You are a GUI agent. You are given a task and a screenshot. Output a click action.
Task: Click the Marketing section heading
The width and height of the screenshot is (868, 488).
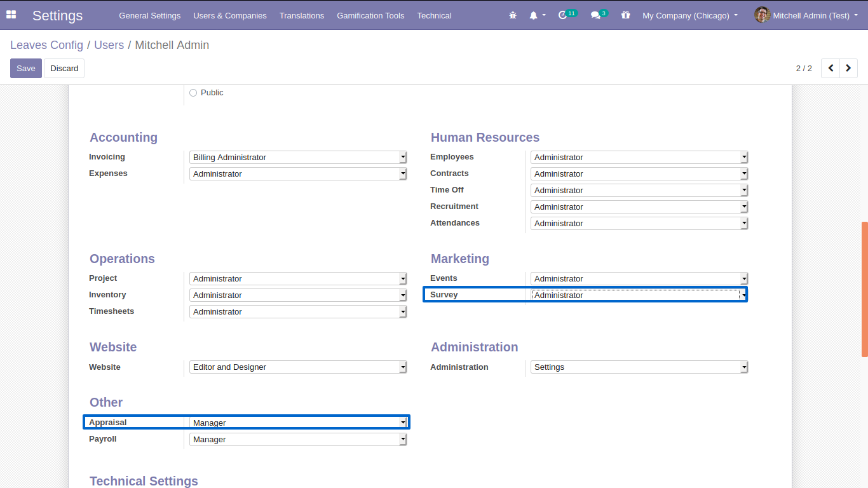click(460, 259)
